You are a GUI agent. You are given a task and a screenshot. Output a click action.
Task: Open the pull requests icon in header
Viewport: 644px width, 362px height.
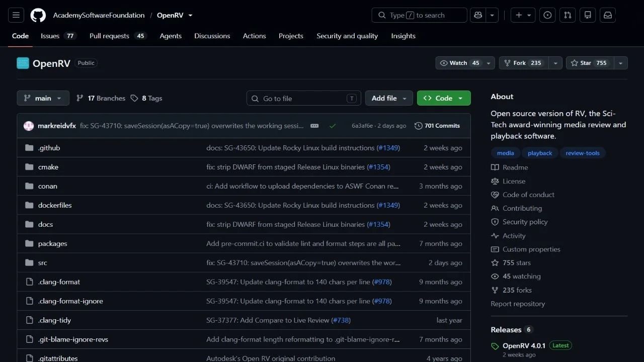point(568,15)
